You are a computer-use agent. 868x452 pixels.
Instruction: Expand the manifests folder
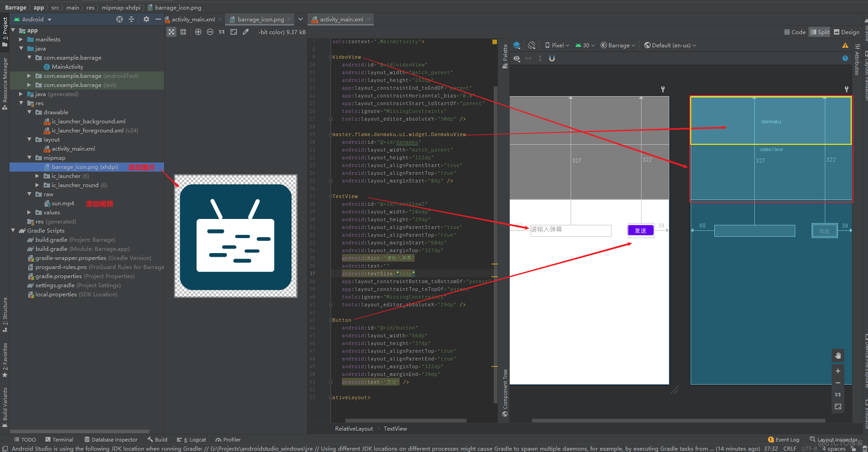click(x=21, y=40)
